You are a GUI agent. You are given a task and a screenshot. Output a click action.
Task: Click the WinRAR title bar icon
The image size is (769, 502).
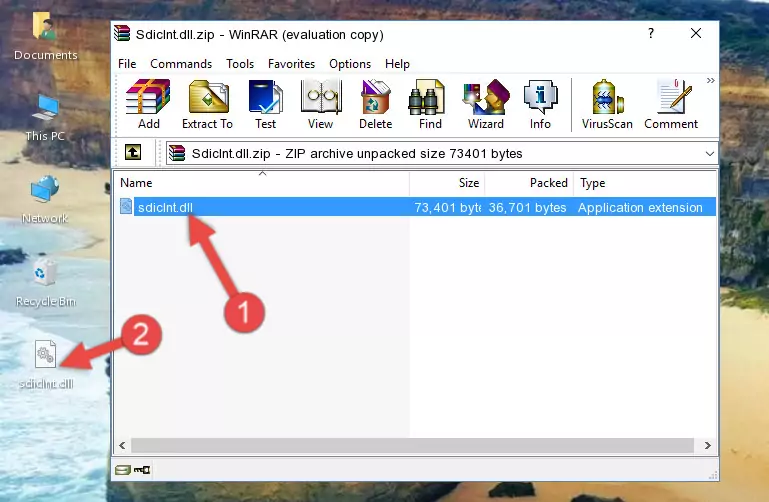click(122, 33)
